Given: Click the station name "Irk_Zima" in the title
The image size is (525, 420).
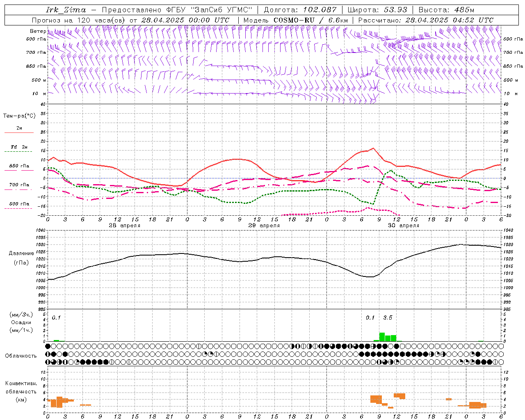Looking at the screenshot, I should 66,10.
